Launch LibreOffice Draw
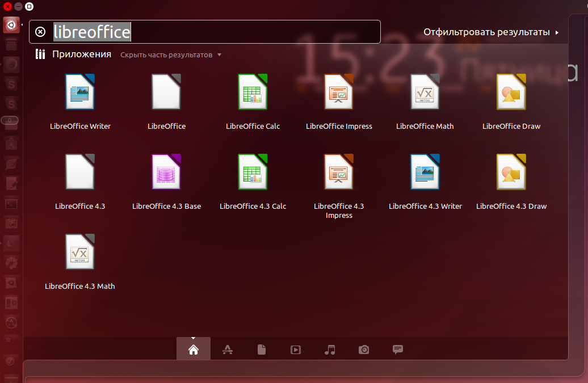 click(511, 92)
